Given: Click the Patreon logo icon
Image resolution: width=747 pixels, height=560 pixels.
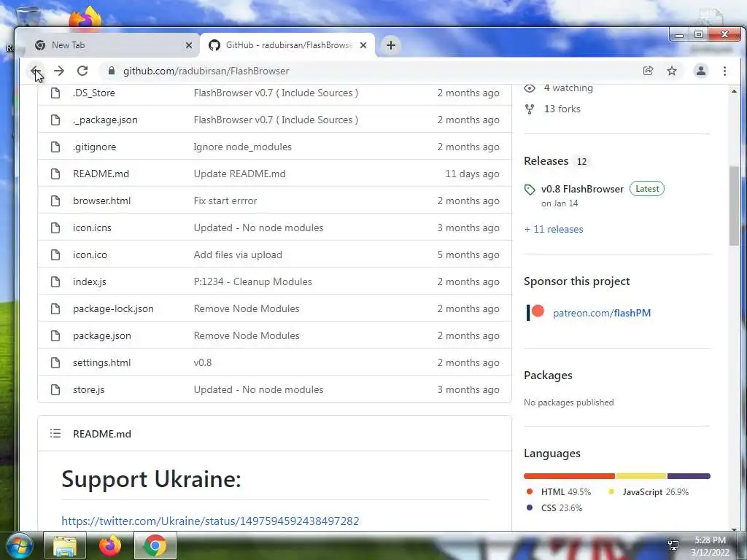Looking at the screenshot, I should coord(535,312).
